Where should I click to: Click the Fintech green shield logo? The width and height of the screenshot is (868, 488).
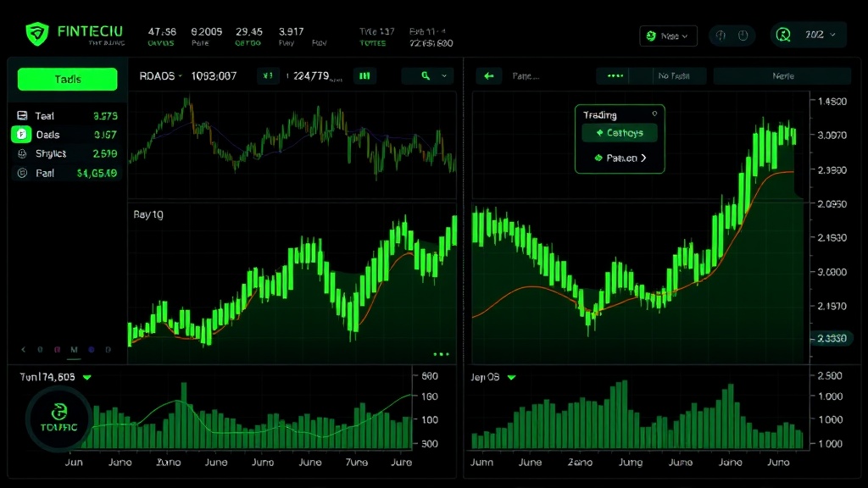(37, 34)
